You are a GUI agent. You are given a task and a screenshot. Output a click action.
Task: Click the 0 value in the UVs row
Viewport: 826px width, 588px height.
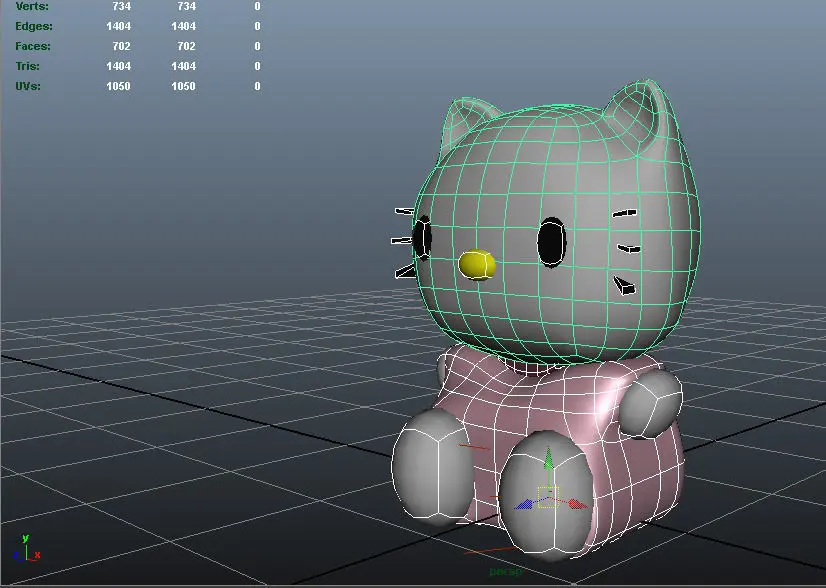[x=257, y=86]
